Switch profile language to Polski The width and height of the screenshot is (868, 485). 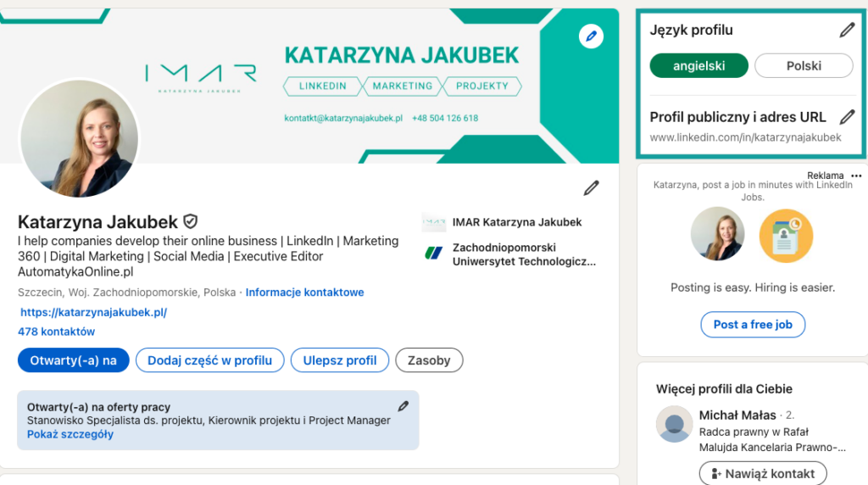coord(804,66)
